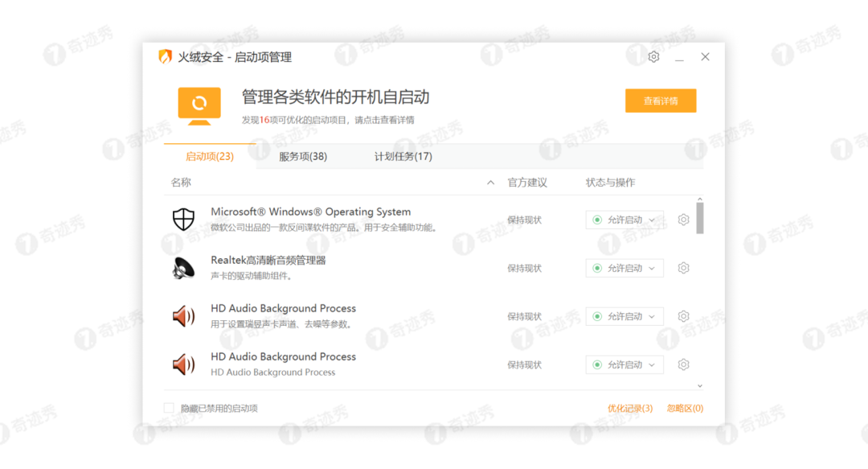The image size is (868, 469).
Task: Open the gear for the HD Audio row with English description
Action: 684,364
